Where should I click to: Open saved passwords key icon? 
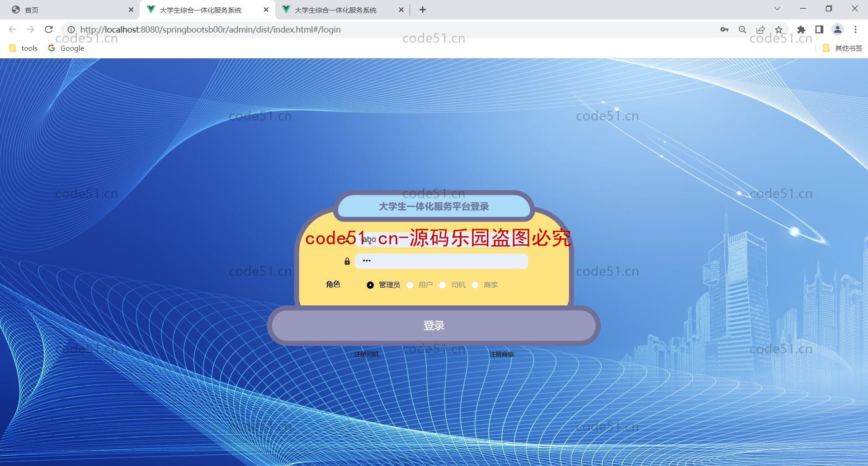pos(724,29)
